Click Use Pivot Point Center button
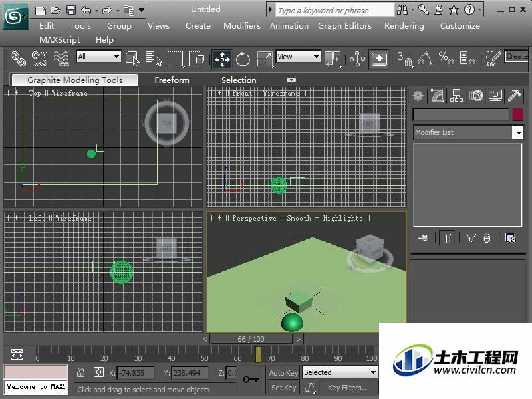This screenshot has width=532, height=399. click(x=332, y=59)
